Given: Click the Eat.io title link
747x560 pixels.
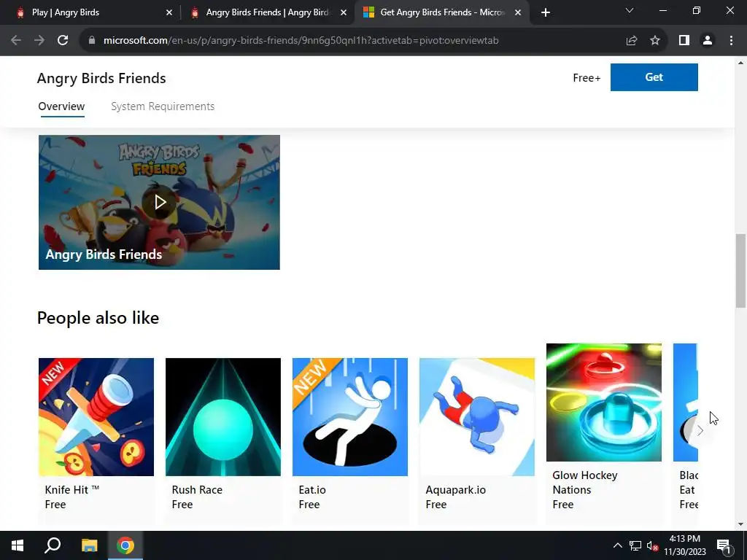Looking at the screenshot, I should click(x=312, y=489).
